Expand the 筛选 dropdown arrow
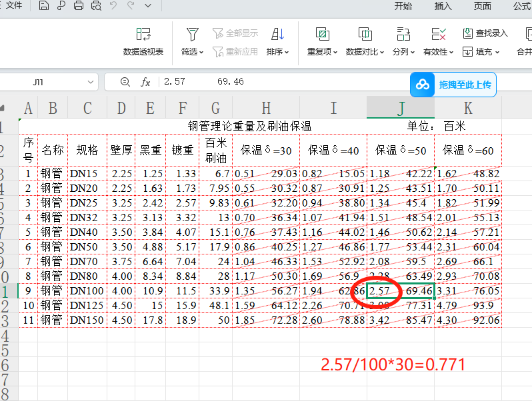Image resolution: width=532 pixels, height=401 pixels. click(201, 52)
